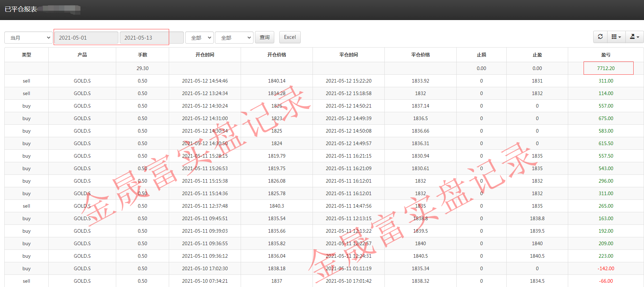644x287 pixels.
Task: Sort by the 盈亏 profit column header
Action: [606, 55]
